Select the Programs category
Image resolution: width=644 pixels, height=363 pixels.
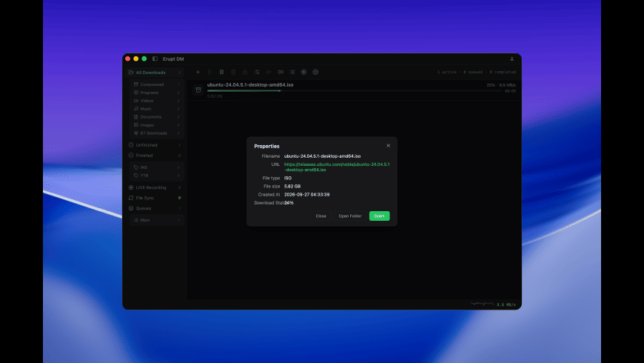click(x=156, y=93)
